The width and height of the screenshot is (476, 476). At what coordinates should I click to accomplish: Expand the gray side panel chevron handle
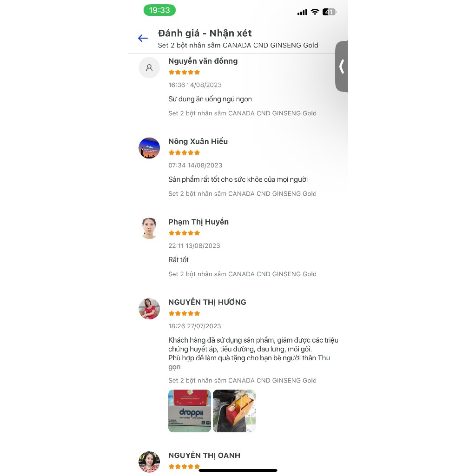[342, 66]
